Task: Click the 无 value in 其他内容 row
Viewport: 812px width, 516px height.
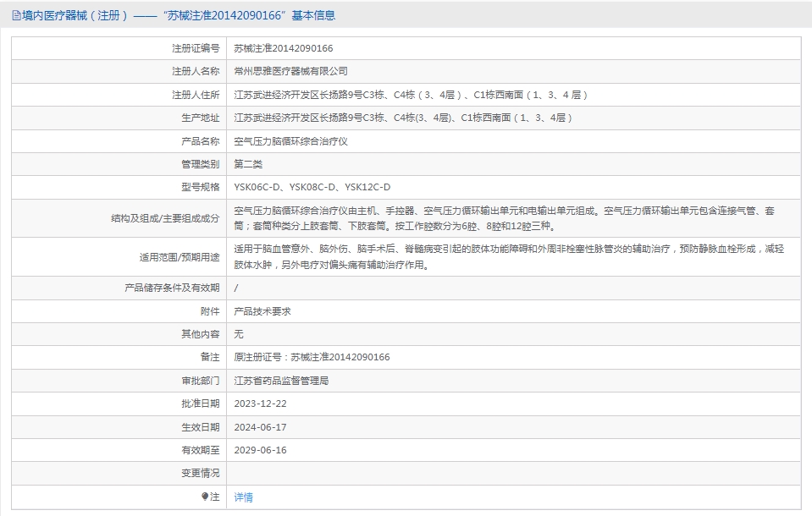Action: click(239, 334)
